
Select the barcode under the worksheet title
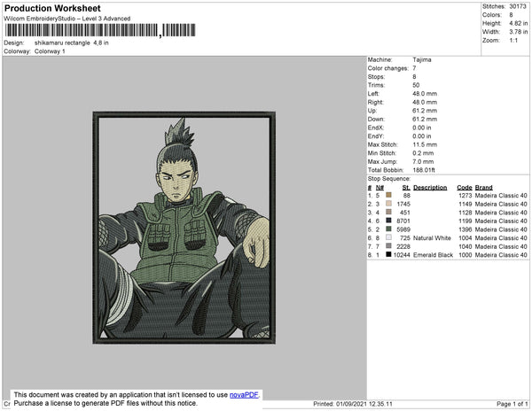pos(100,30)
